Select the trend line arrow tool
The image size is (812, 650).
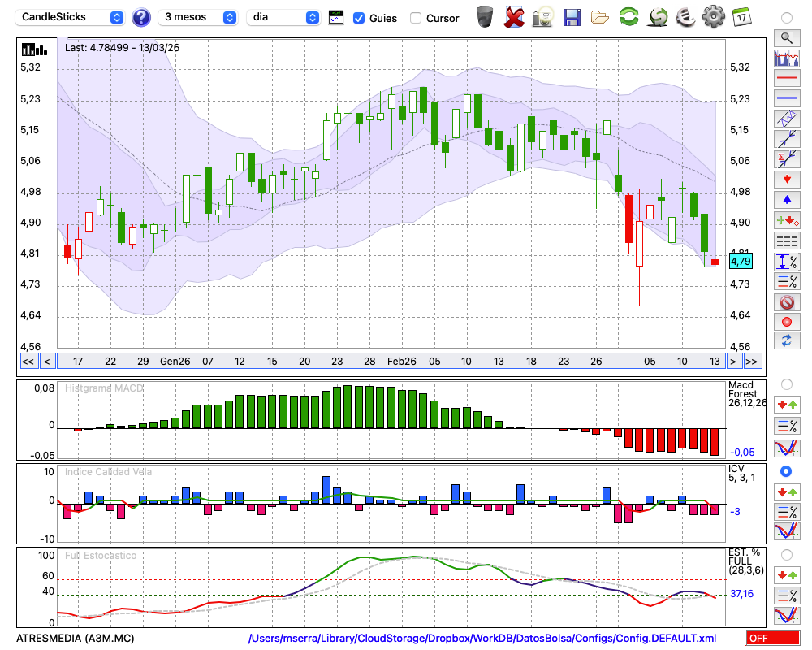tap(787, 139)
